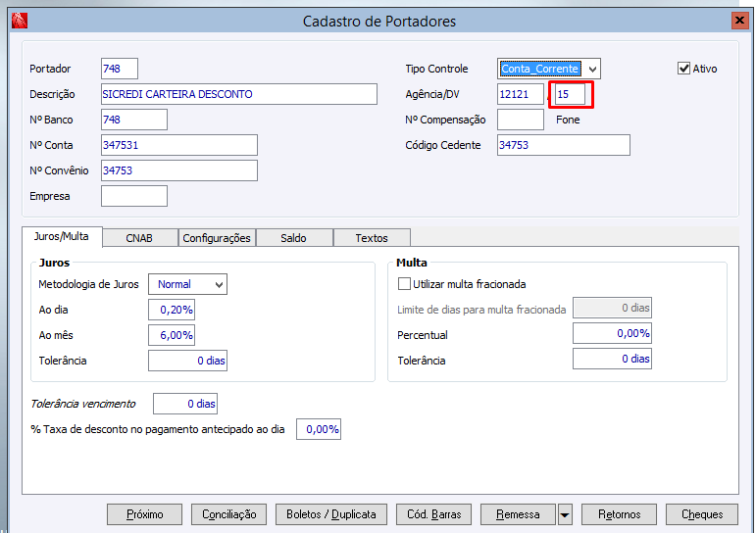The height and width of the screenshot is (533, 756).
Task: Click the Cód. Barras button
Action: point(434,514)
